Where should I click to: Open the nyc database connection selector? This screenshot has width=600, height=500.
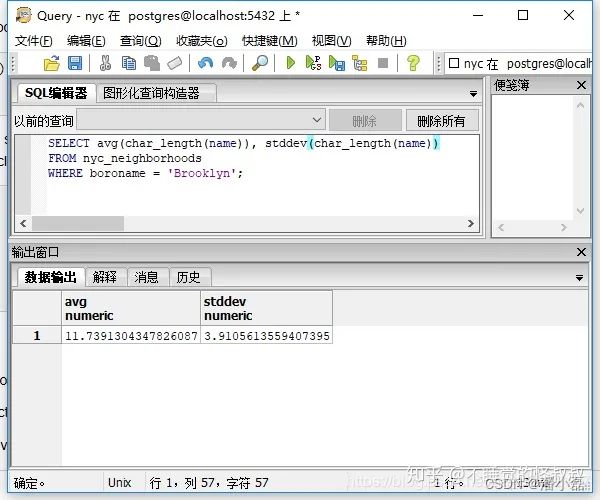518,64
